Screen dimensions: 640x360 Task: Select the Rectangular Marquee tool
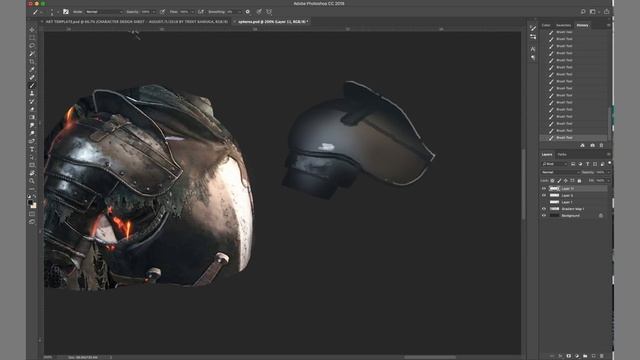pyautogui.click(x=32, y=38)
